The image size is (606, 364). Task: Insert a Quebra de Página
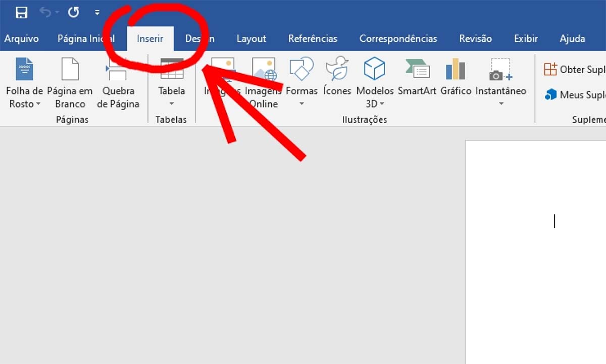click(118, 83)
